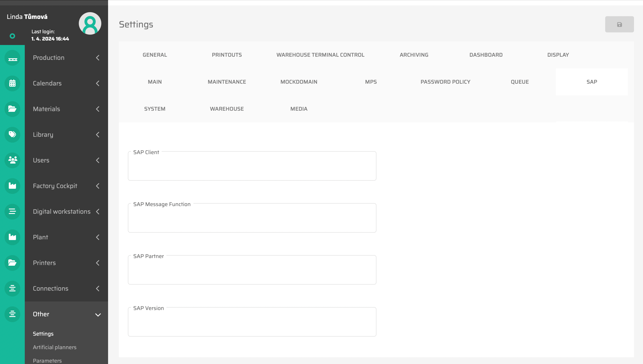Expand the Digital workstations chevron
This screenshot has height=364, width=643.
[97, 212]
